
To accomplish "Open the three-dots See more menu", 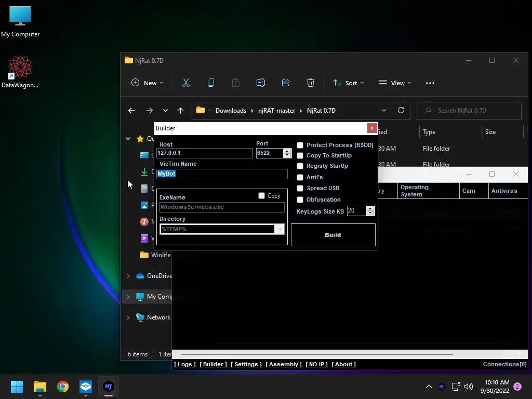I will click(x=430, y=83).
